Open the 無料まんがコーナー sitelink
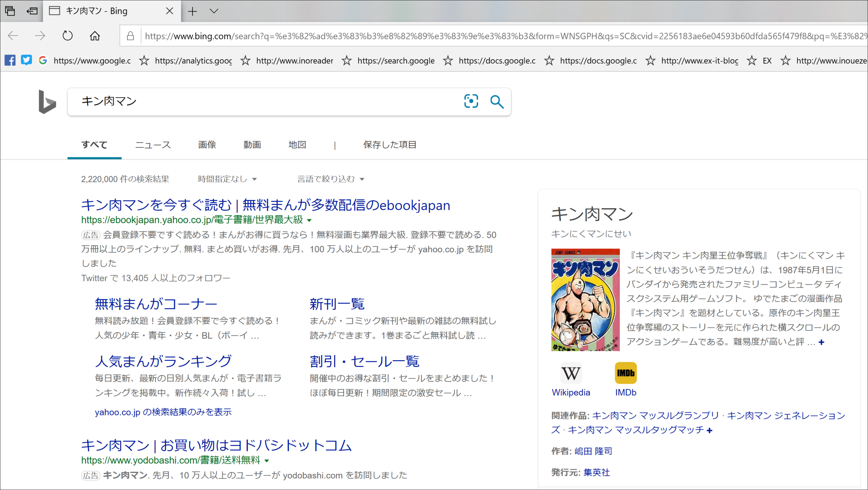This screenshot has width=868, height=490. (156, 304)
